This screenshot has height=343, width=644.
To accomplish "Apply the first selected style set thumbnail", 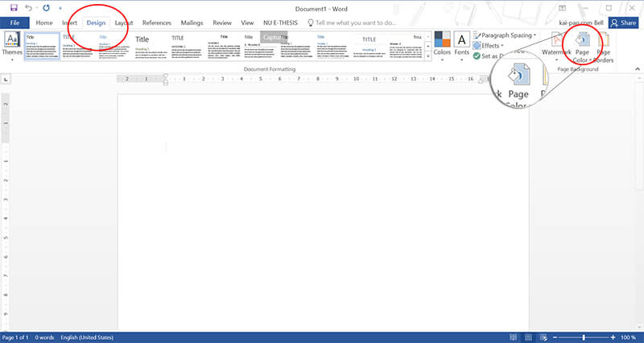I will point(42,47).
